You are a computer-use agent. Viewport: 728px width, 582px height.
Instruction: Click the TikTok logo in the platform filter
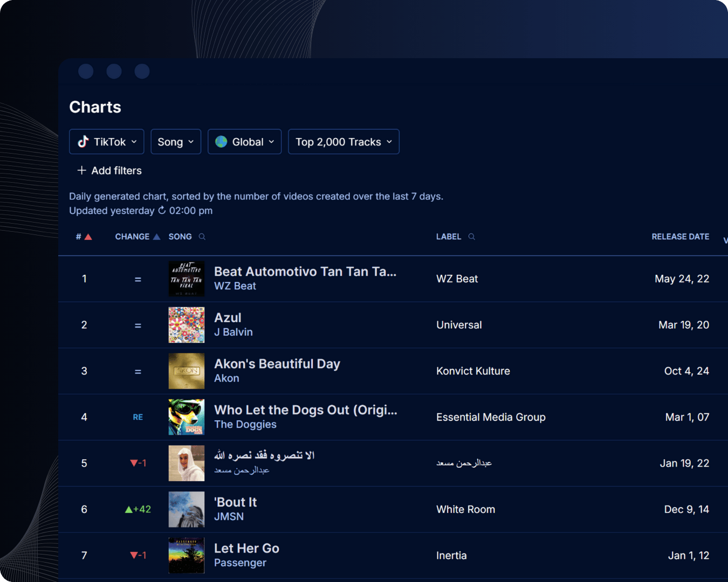point(84,142)
